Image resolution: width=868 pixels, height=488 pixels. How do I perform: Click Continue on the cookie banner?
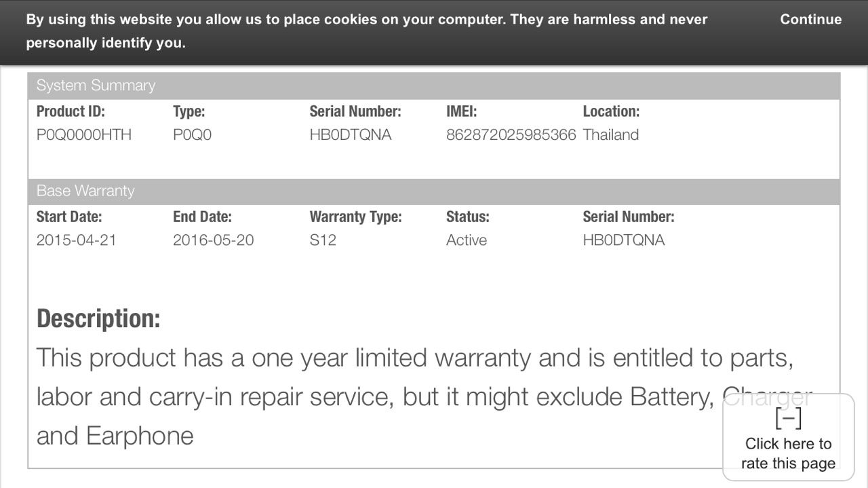[810, 20]
